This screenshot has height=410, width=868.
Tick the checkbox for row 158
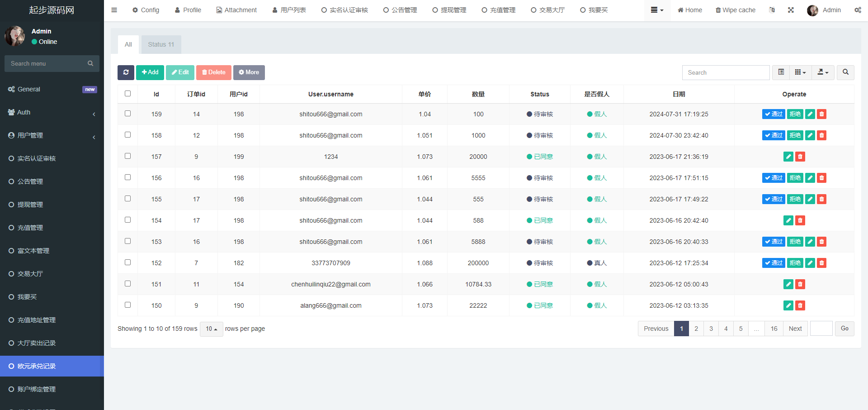[127, 135]
